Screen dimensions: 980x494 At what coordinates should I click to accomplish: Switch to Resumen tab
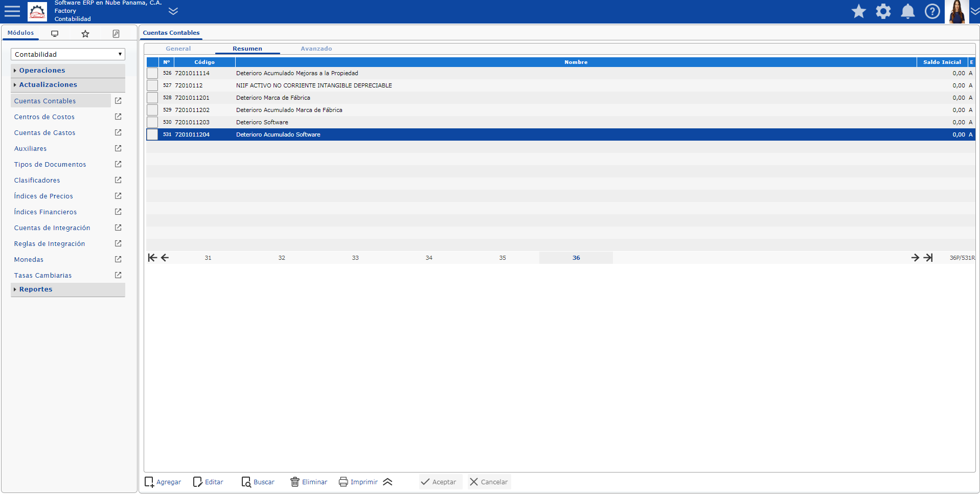[x=247, y=49]
